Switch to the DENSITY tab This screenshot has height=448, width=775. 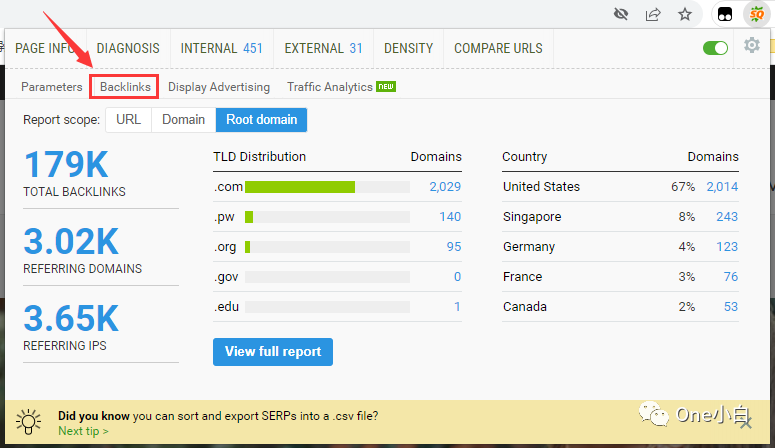(408, 48)
